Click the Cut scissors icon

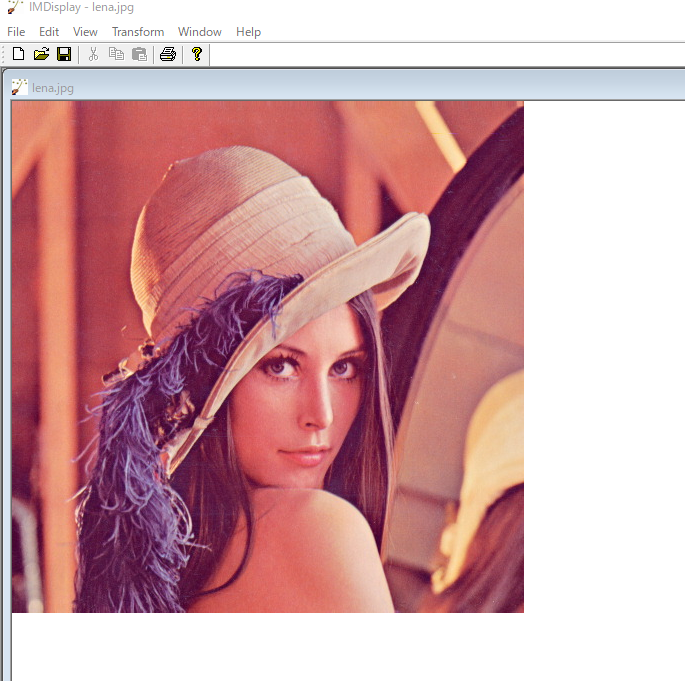(93, 54)
